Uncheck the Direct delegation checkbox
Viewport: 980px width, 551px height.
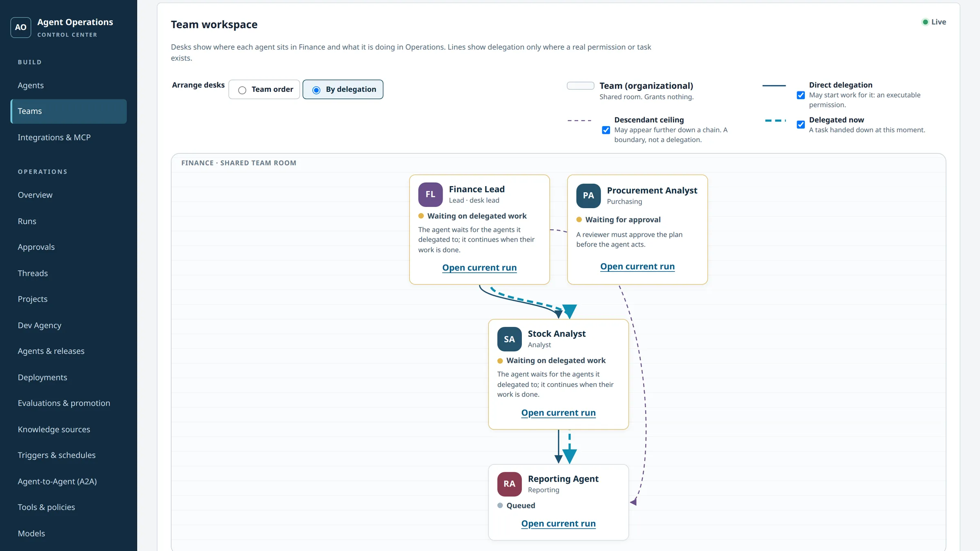(x=801, y=95)
